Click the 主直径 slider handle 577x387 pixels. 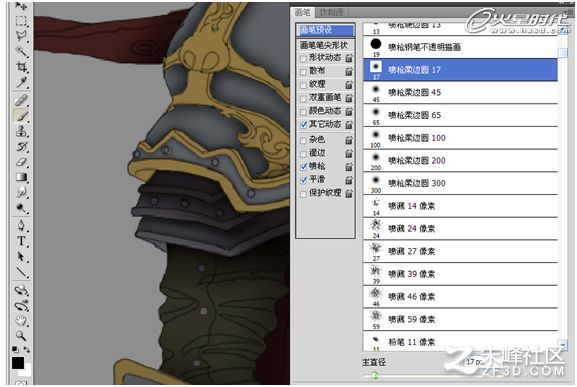click(x=375, y=375)
